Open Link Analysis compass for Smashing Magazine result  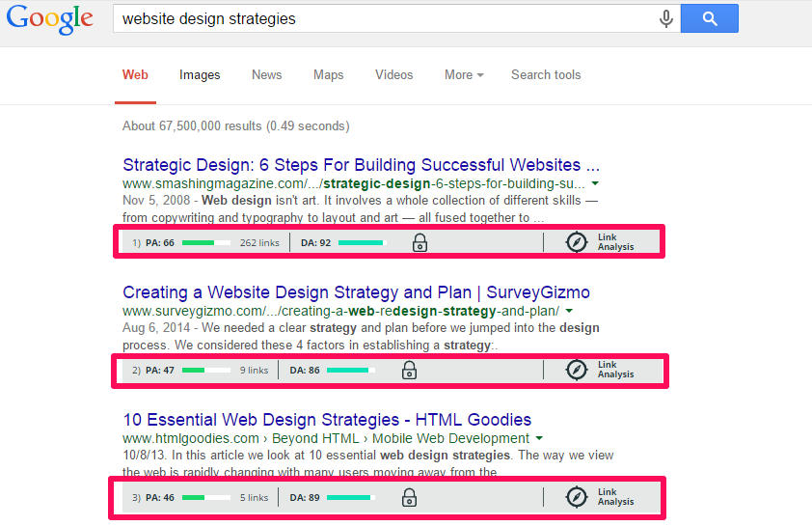(577, 242)
